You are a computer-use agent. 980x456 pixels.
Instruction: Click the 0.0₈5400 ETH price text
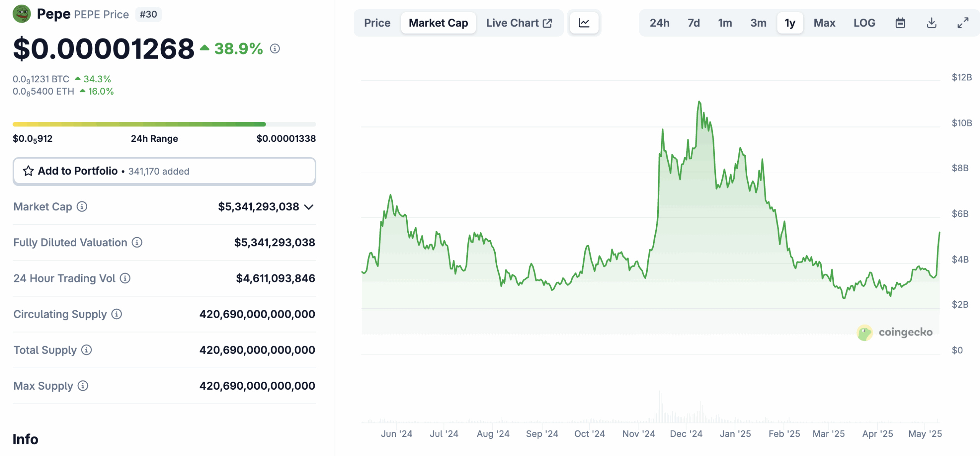point(43,92)
